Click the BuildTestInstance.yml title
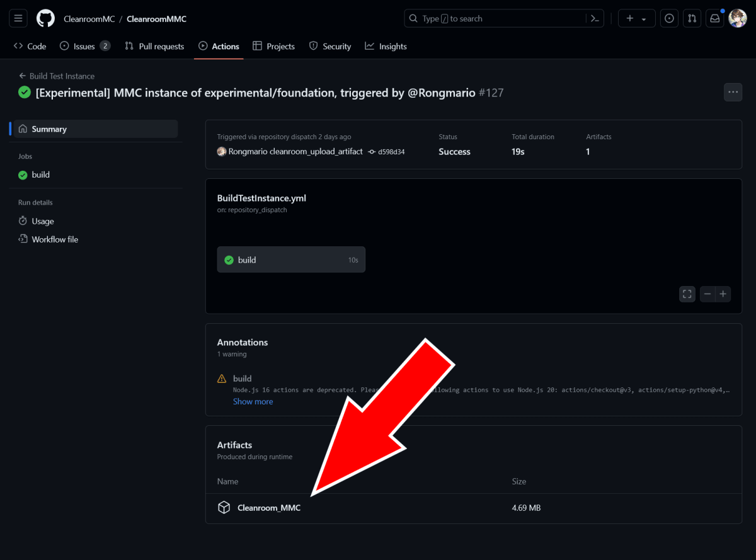This screenshot has height=560, width=756. (261, 198)
